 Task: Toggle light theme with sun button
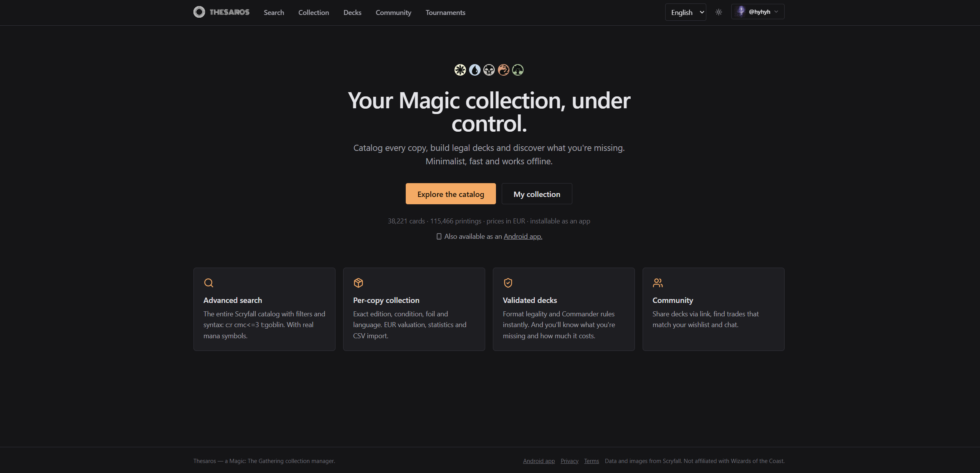719,12
